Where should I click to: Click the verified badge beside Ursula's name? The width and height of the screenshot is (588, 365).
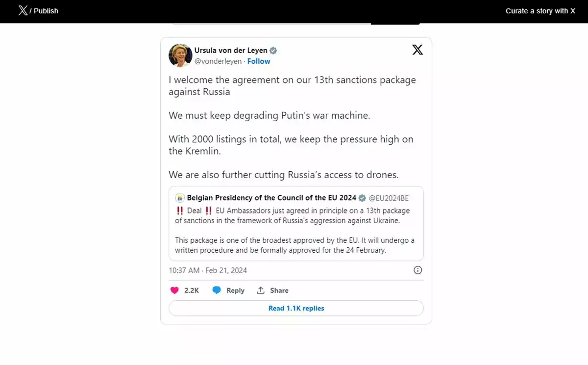(x=273, y=51)
